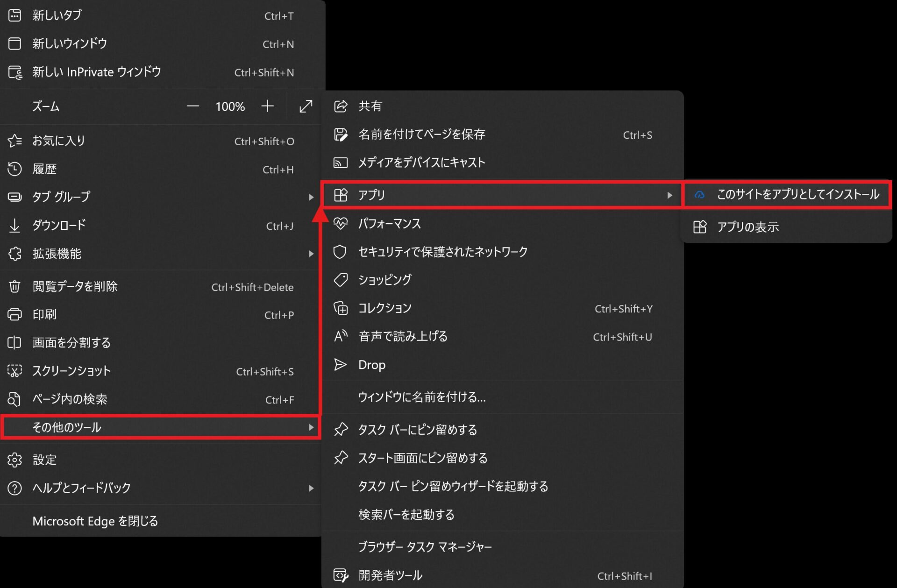Expand the アプリ submenu arrow

pyautogui.click(x=669, y=195)
